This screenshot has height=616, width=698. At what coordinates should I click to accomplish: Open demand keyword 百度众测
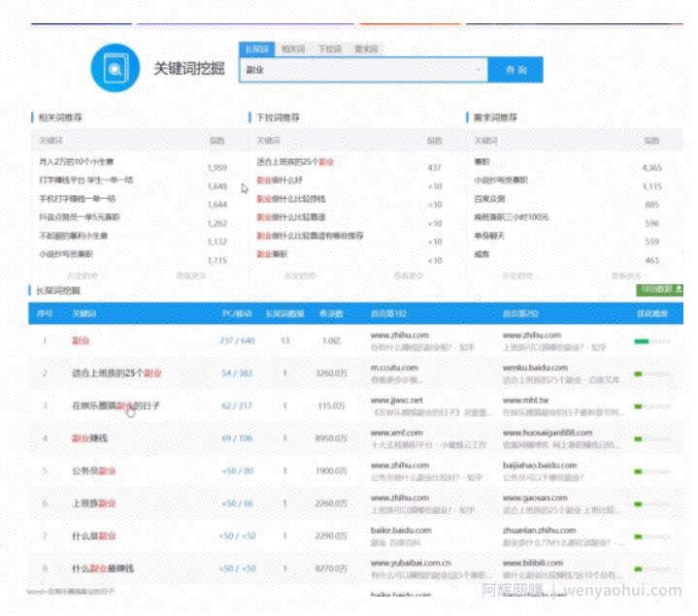[x=489, y=199]
